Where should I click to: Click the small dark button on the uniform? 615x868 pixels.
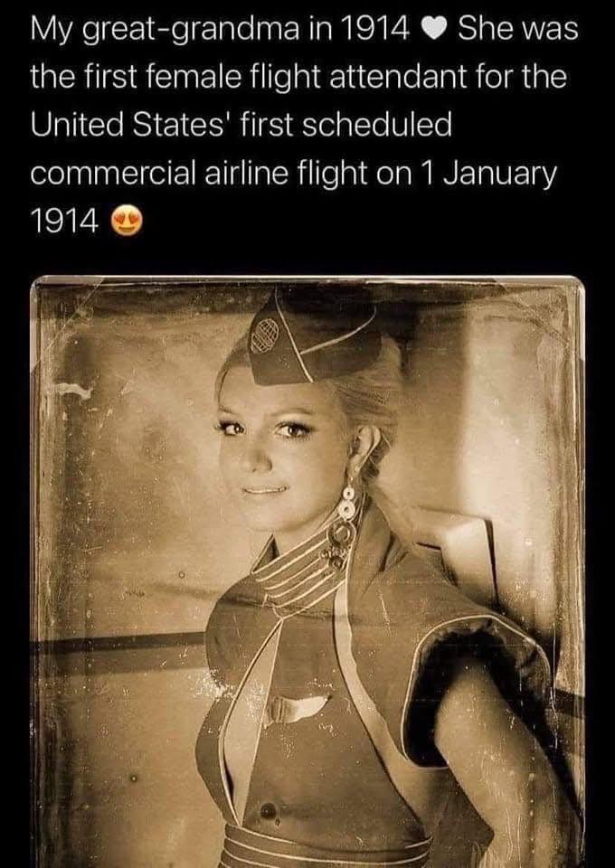(x=269, y=811)
